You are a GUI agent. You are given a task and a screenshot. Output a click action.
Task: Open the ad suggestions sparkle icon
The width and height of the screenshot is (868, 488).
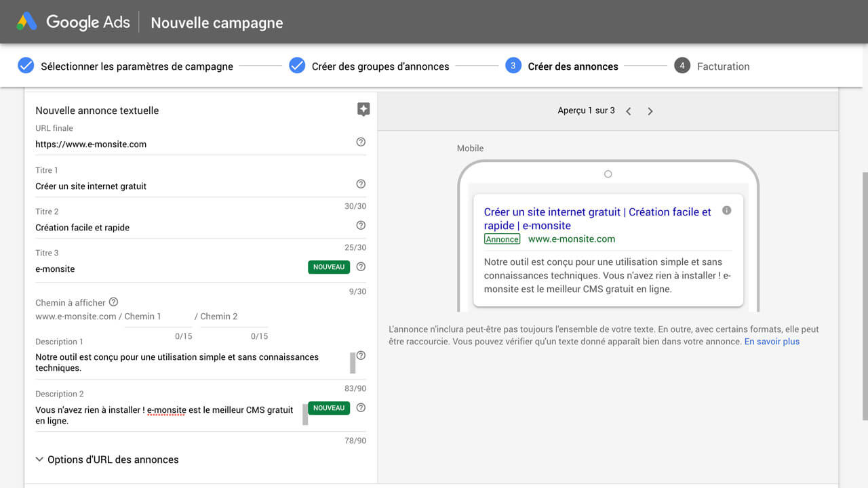click(x=363, y=110)
